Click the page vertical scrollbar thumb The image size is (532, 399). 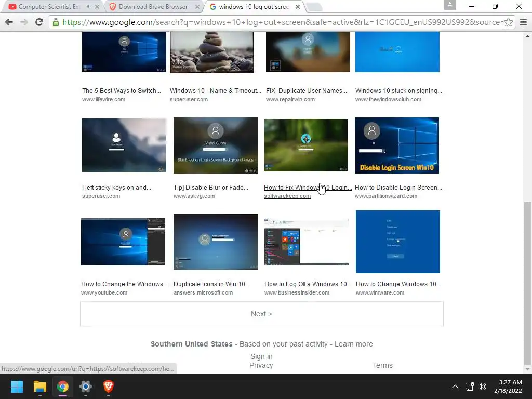pyautogui.click(x=527, y=283)
